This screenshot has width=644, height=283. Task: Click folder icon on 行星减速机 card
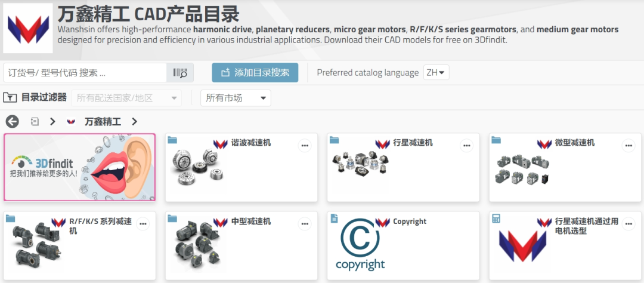(334, 140)
